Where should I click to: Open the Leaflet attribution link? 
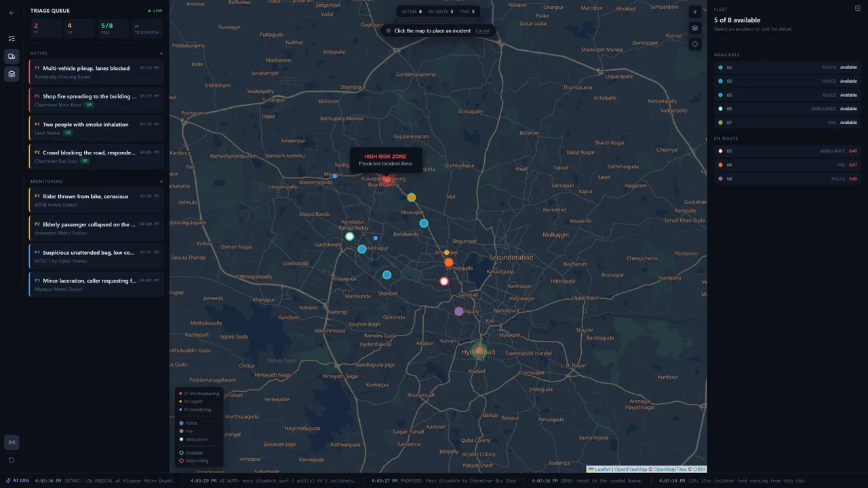click(599, 469)
